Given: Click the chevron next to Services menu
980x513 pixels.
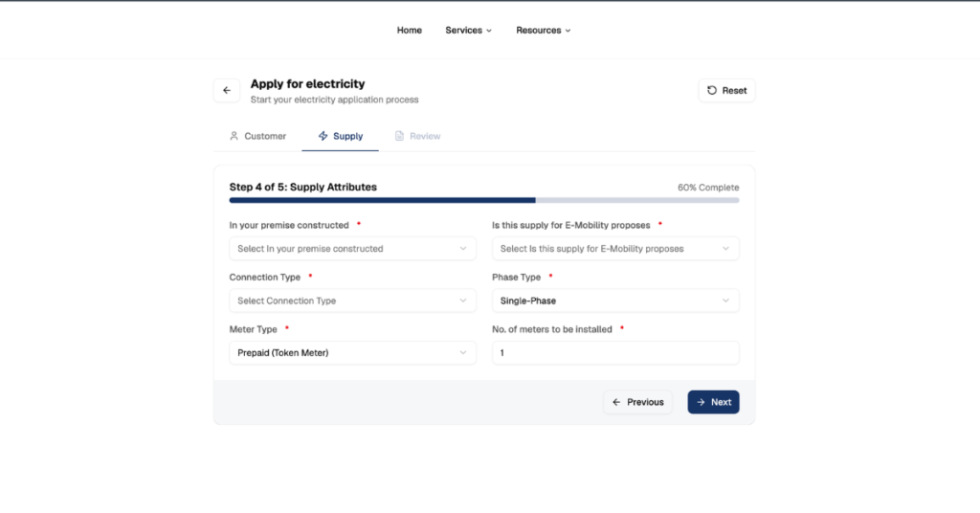Looking at the screenshot, I should click(489, 31).
